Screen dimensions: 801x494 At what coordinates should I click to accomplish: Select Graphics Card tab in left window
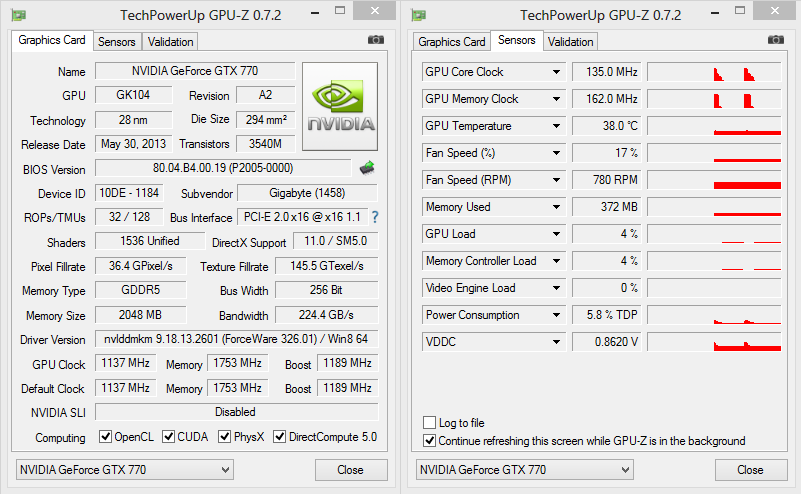[x=52, y=40]
